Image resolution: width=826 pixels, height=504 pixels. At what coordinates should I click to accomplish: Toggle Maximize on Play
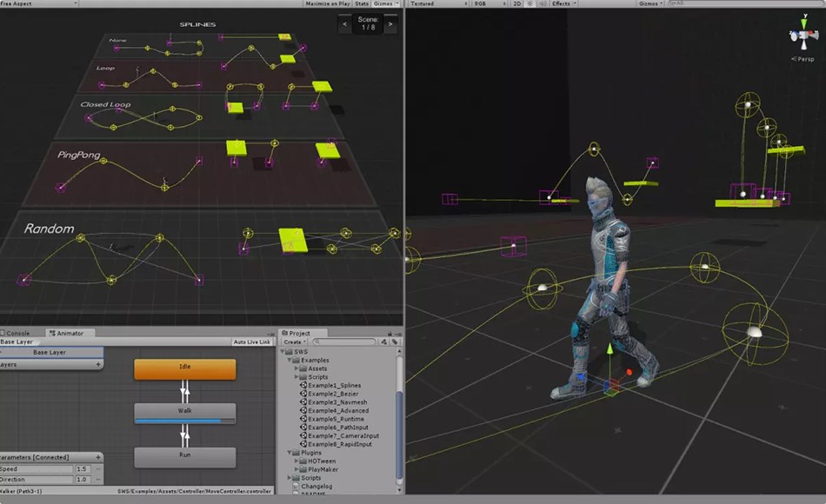[x=327, y=3]
